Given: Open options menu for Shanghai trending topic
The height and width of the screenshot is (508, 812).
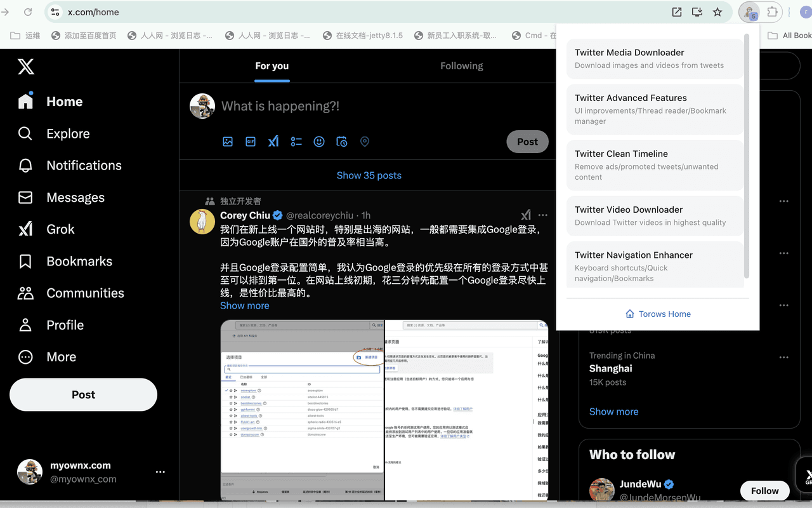Looking at the screenshot, I should point(784,357).
